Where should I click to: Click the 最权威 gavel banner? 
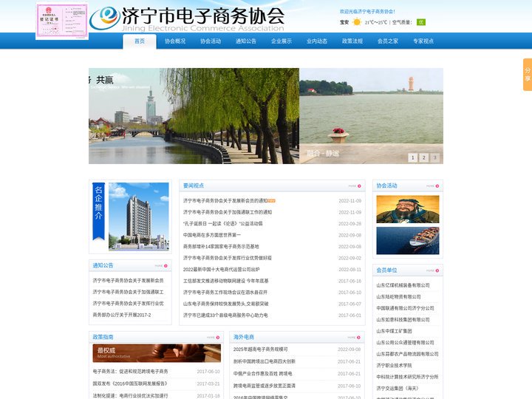tap(157, 353)
